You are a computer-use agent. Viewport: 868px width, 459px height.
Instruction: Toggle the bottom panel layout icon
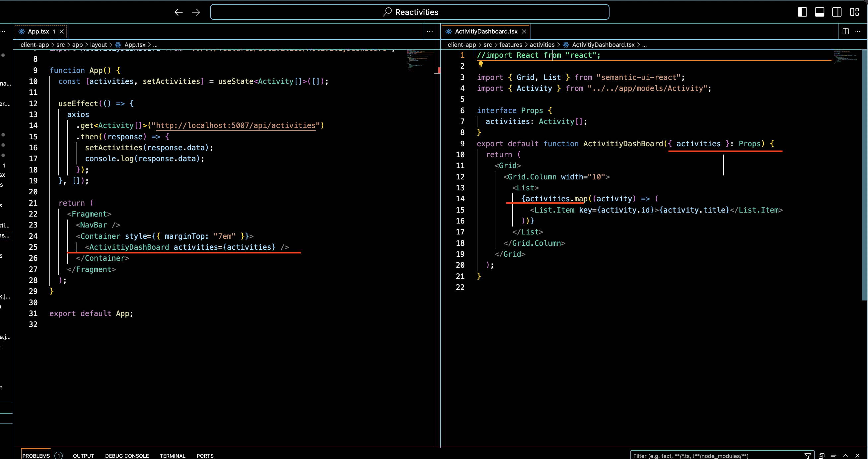coord(820,12)
